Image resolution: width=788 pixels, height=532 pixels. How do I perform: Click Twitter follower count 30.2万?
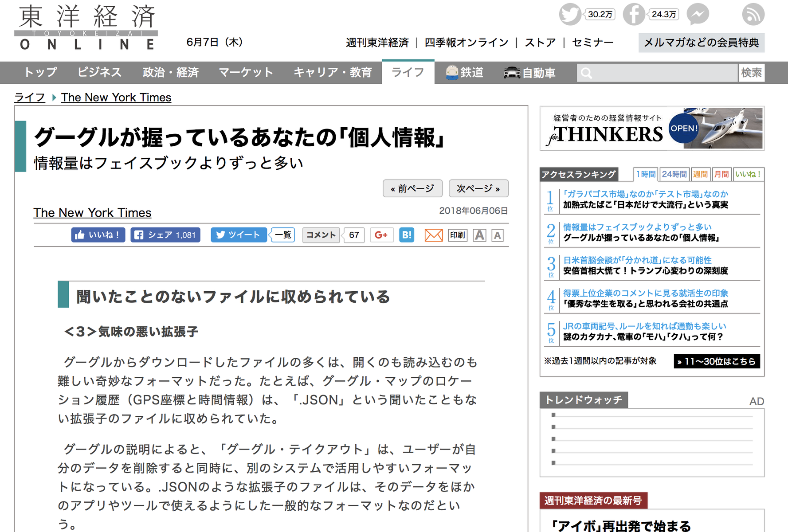[x=600, y=15]
